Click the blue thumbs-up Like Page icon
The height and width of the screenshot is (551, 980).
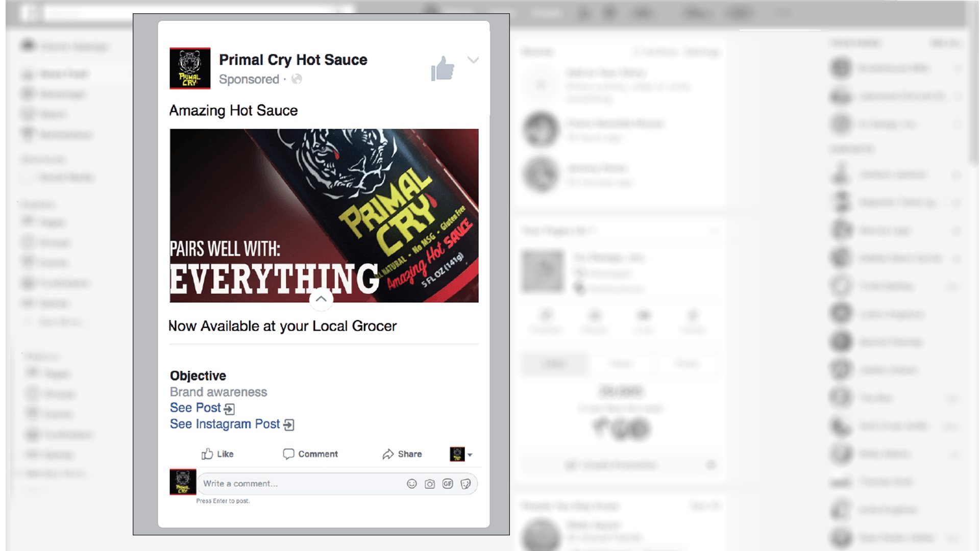tap(443, 68)
